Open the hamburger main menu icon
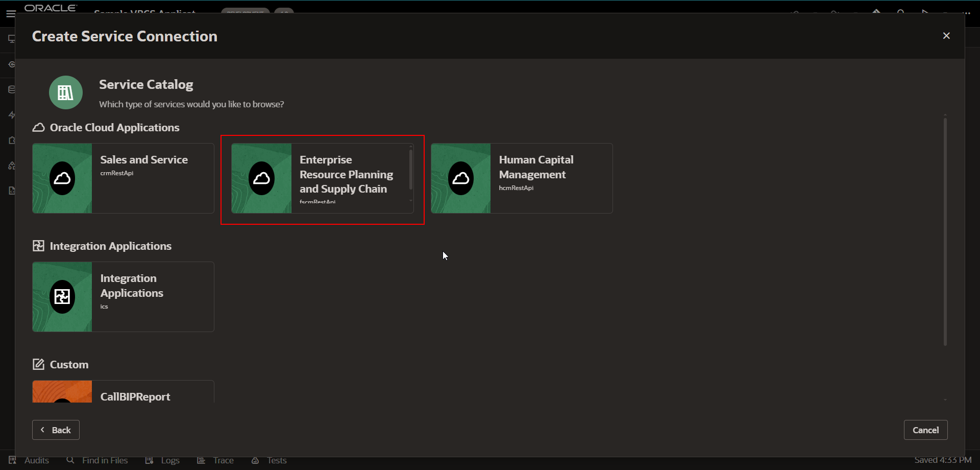Viewport: 980px width, 470px height. point(11,14)
